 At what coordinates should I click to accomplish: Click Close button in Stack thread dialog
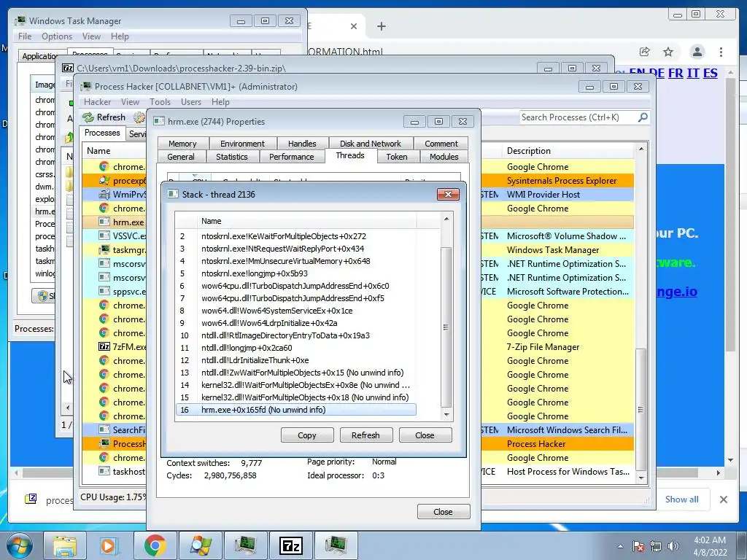[425, 435]
